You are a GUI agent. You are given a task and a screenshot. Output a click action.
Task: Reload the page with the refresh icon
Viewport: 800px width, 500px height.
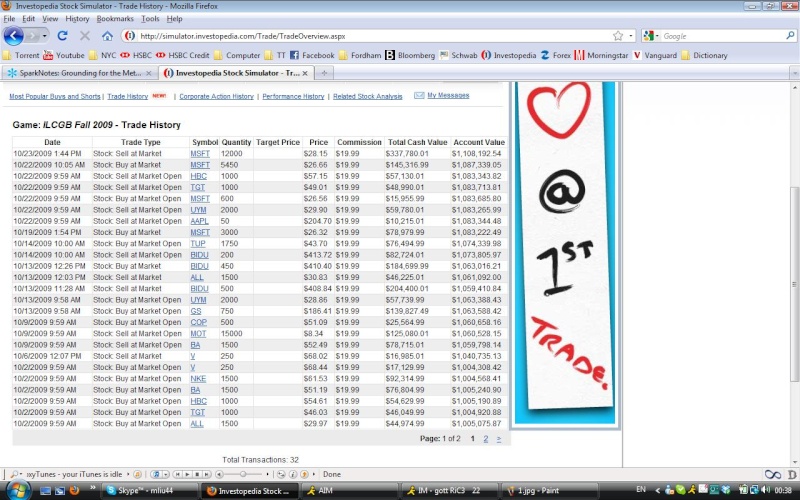pos(62,36)
